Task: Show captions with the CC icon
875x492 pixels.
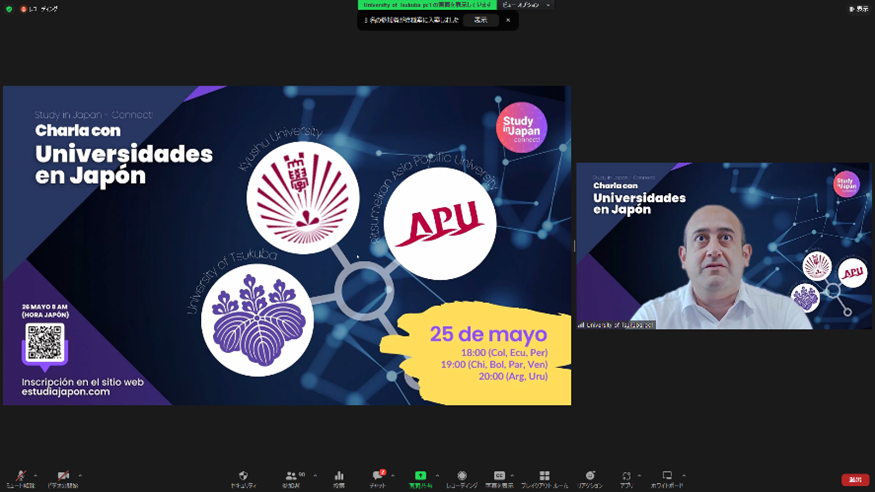Action: click(499, 476)
